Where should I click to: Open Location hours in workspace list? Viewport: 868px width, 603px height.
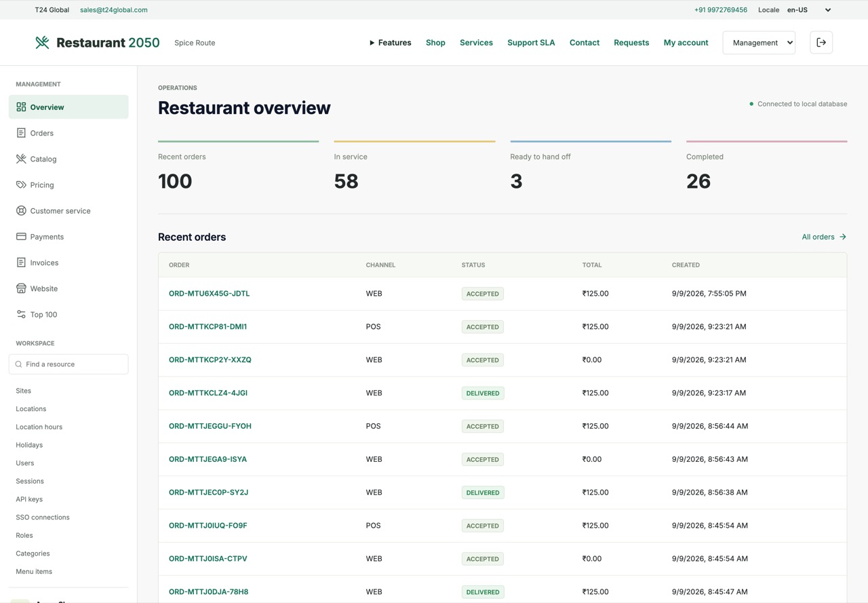(39, 427)
